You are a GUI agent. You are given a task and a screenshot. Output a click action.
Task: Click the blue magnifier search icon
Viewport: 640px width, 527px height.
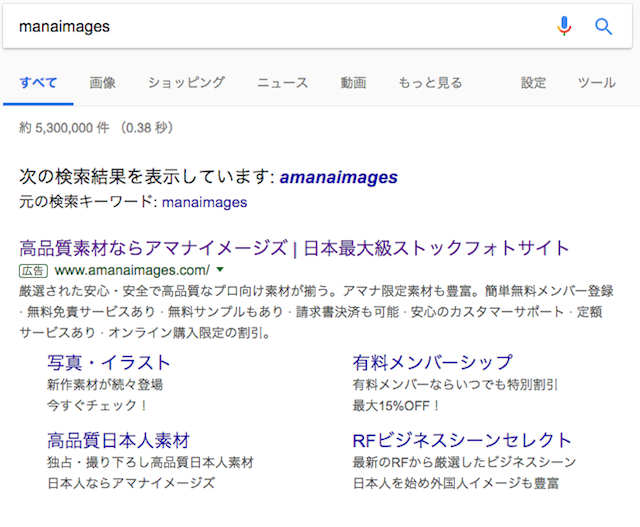pos(603,27)
